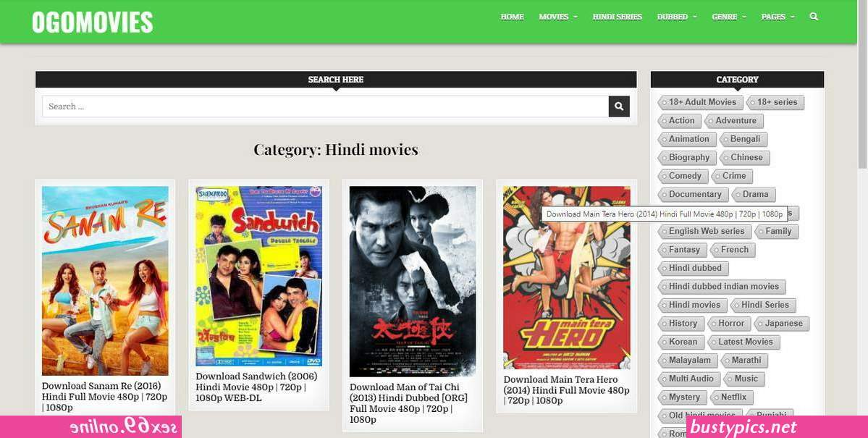Select the Malayalam category tag

pos(688,361)
